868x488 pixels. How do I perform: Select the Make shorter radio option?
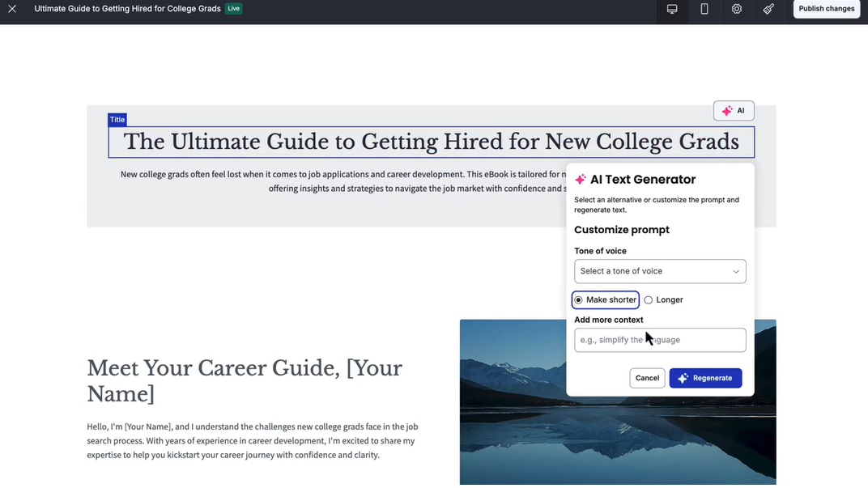point(579,300)
